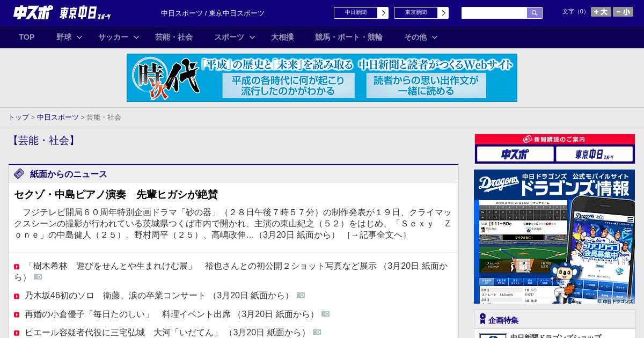Click the 企画特集 ribbon icon
Screen dimensions: 644x338
[482, 319]
